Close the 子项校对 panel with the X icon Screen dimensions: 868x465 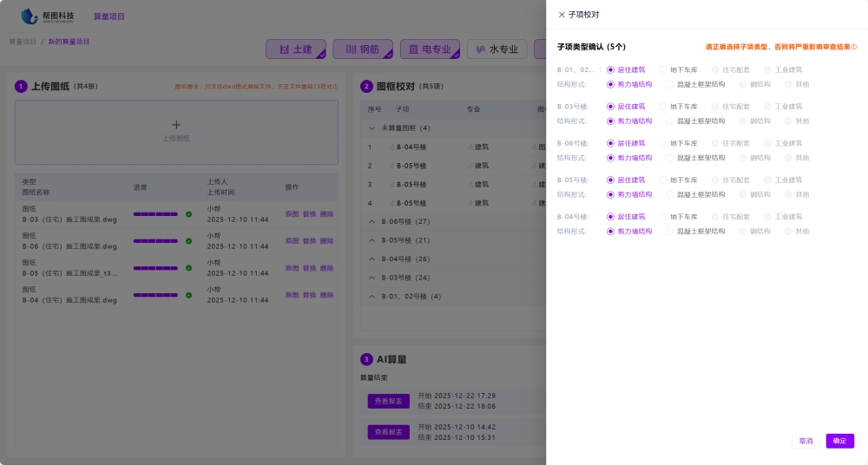click(561, 15)
